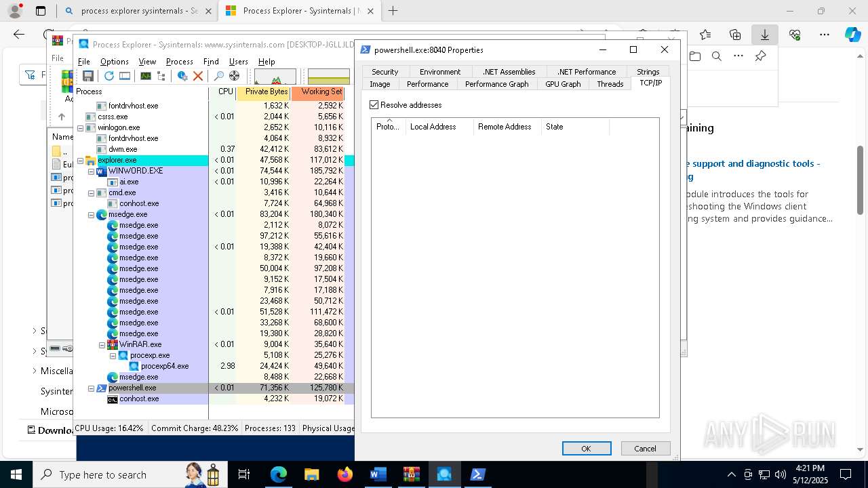
Task: Open the Process menu
Action: coord(179,61)
